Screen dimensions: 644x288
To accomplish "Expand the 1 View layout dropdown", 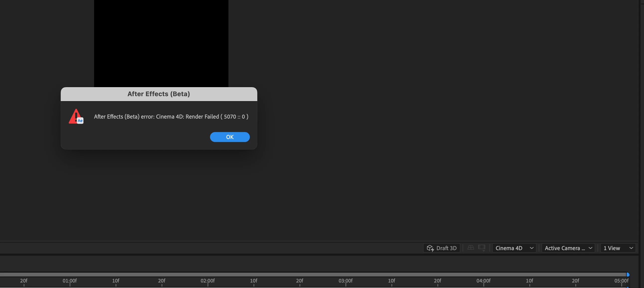I will click(618, 248).
